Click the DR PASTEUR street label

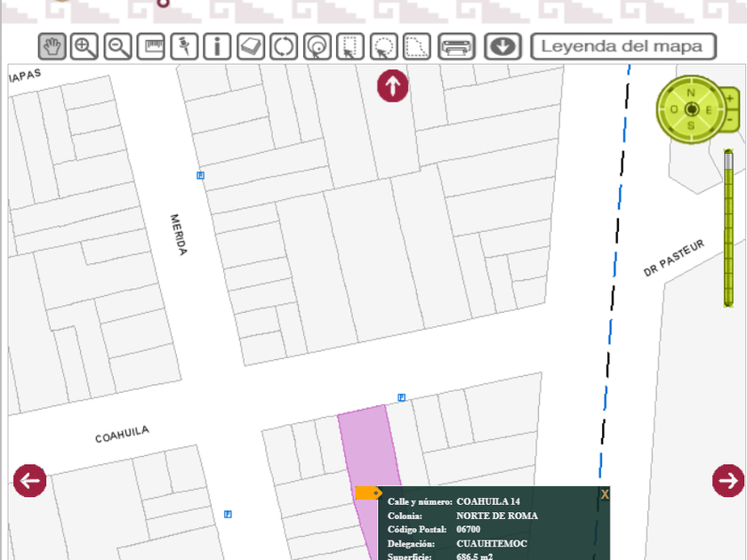pos(674,258)
